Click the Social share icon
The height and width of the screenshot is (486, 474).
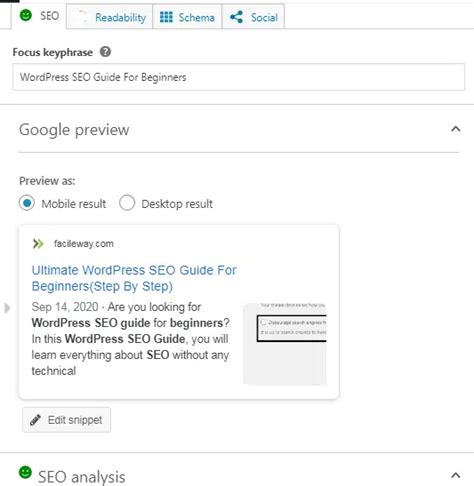click(236, 17)
